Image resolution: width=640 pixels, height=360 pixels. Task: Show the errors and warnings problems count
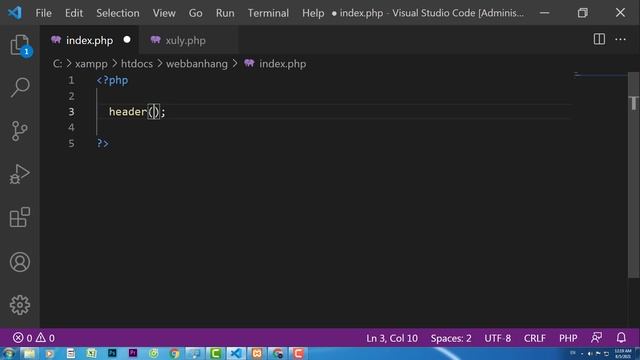pos(33,338)
